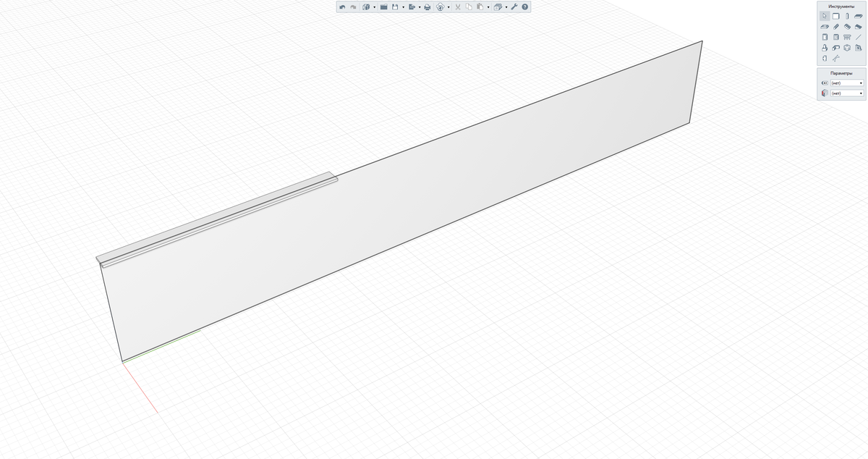Expand the paste options dropdown arrow
The image size is (868, 459).
tap(488, 7)
